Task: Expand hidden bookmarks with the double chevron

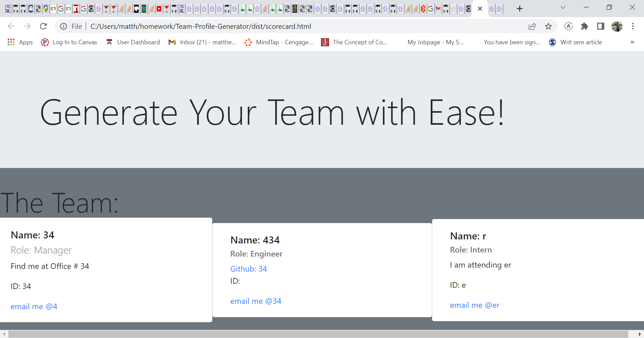Action: (633, 42)
